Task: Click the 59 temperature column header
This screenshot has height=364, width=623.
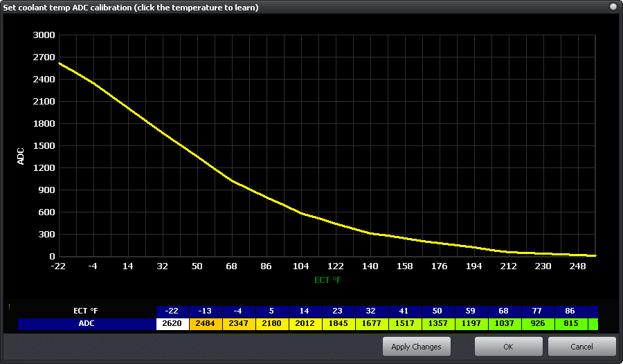Action: [x=471, y=311]
